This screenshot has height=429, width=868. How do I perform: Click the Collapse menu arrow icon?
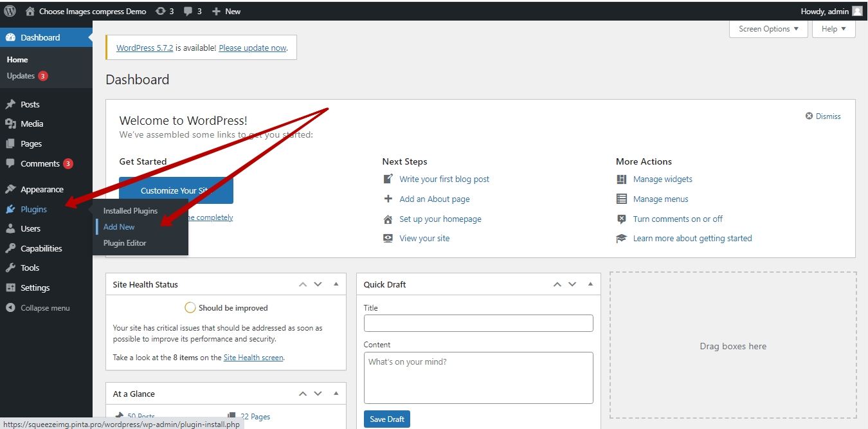pos(10,308)
